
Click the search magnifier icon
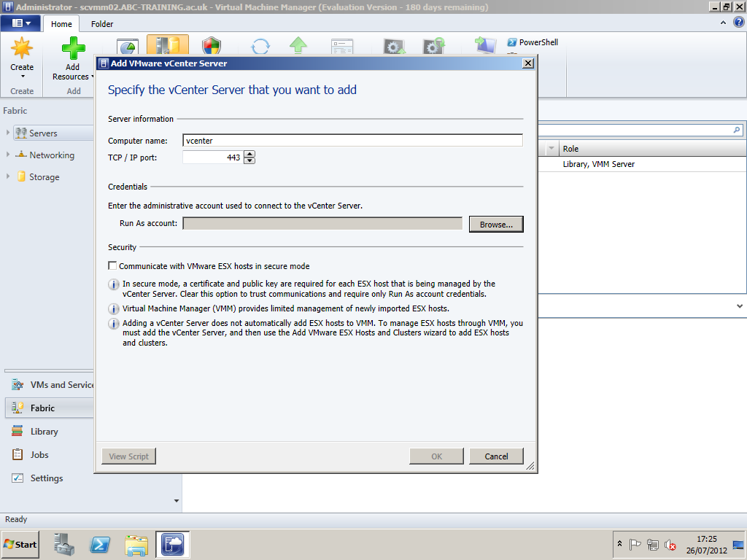(737, 130)
